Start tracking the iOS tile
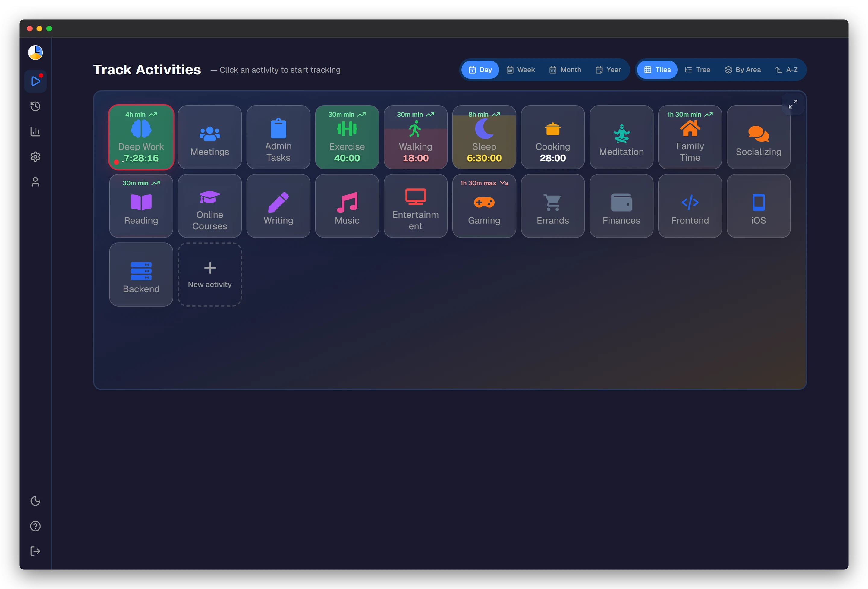868x589 pixels. (x=759, y=206)
